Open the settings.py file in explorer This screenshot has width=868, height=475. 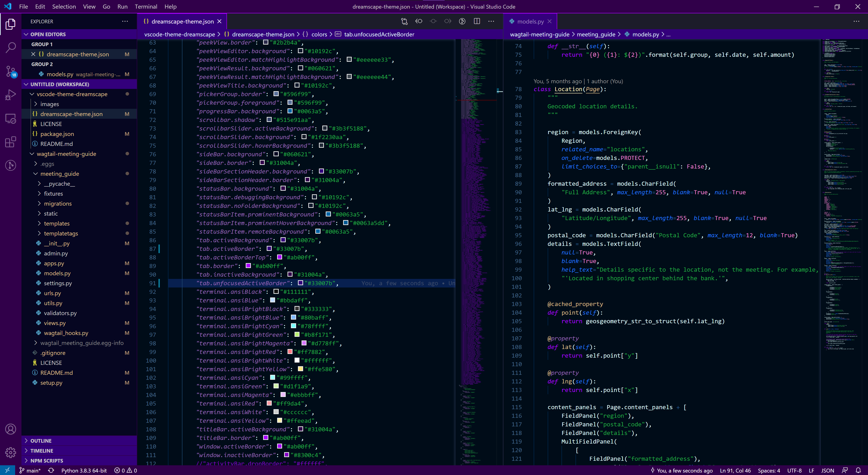click(58, 283)
